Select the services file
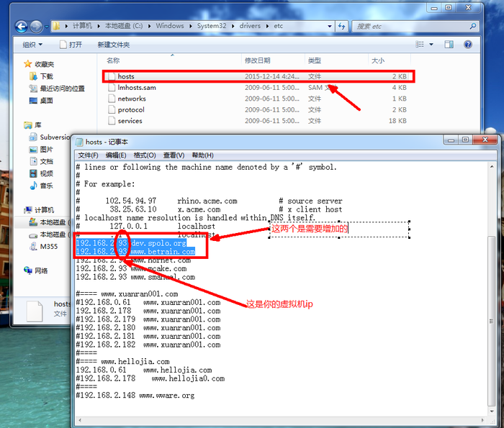The width and height of the screenshot is (504, 428). (x=258, y=121)
